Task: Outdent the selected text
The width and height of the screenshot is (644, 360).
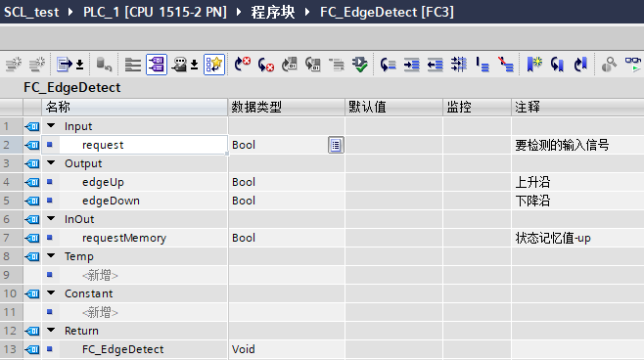Action: pyautogui.click(x=435, y=65)
